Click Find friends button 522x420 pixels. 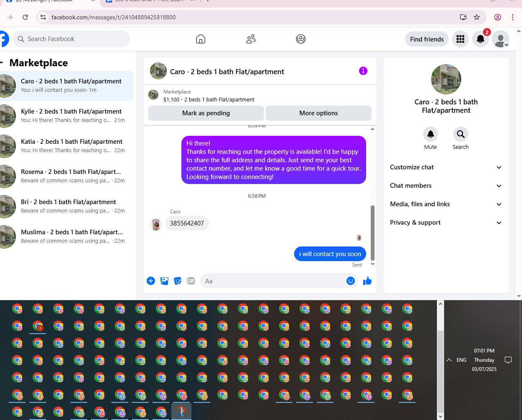tap(426, 39)
